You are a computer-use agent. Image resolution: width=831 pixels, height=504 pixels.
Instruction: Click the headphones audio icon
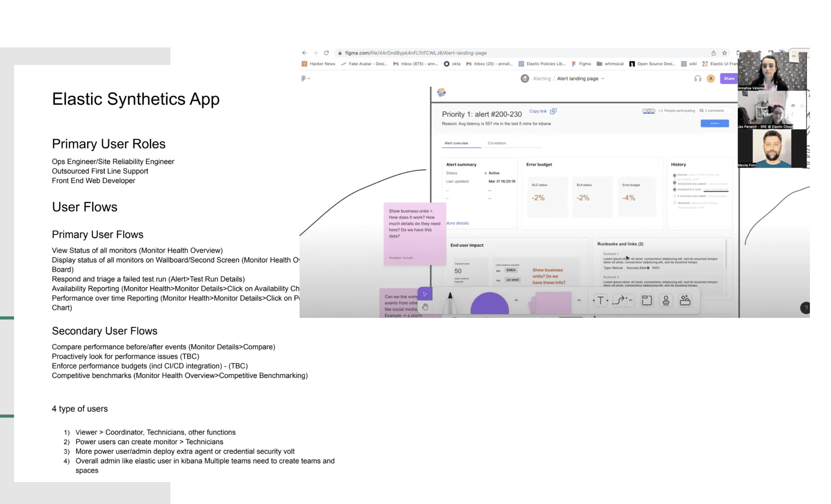[x=697, y=79]
